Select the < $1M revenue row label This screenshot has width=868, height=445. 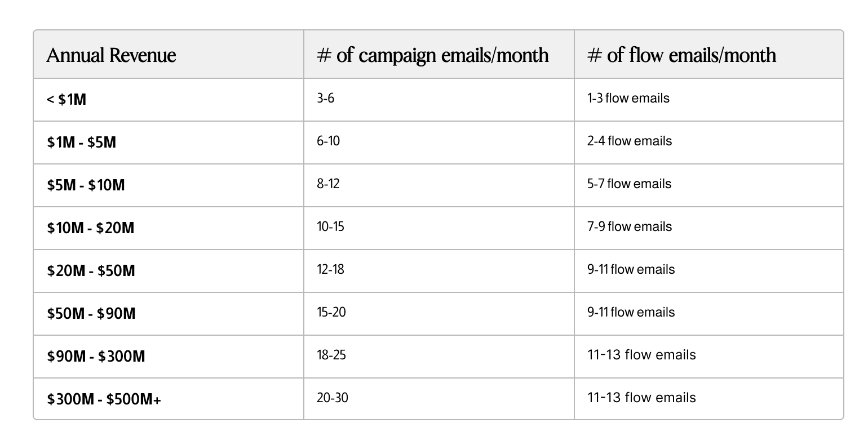click(x=67, y=100)
